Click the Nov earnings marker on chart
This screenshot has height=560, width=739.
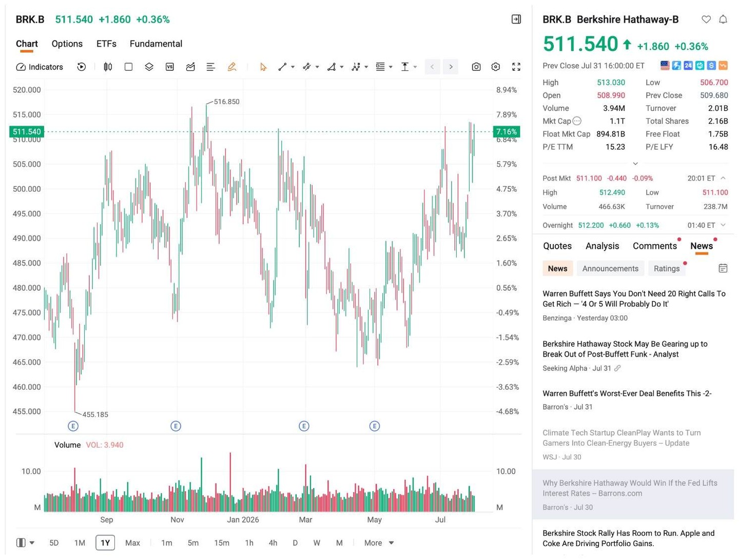(x=176, y=426)
